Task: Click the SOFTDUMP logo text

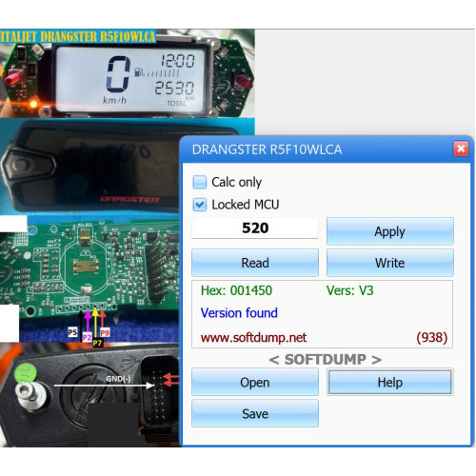Action: (x=326, y=359)
